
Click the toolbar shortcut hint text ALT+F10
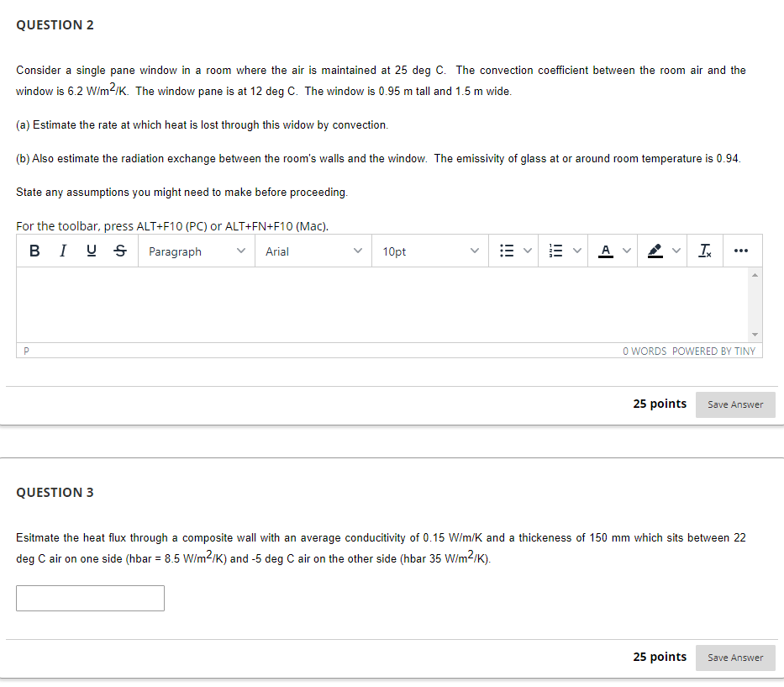click(172, 226)
